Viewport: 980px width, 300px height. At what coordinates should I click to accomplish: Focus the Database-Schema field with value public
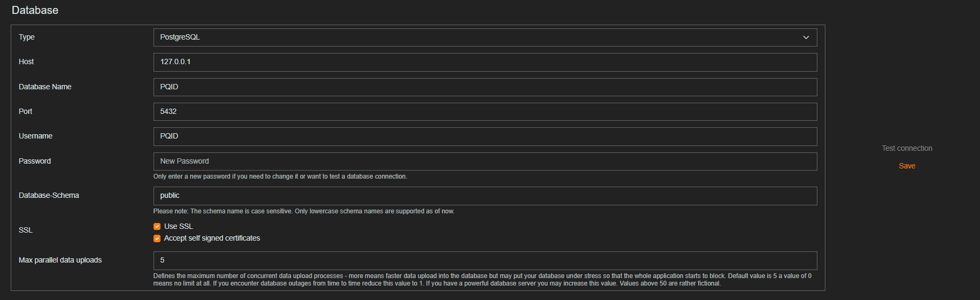click(485, 196)
